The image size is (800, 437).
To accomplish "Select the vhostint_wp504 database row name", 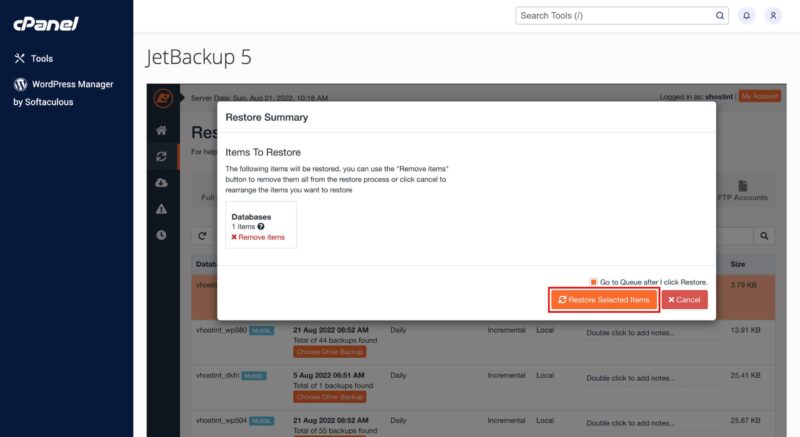I will (x=221, y=420).
